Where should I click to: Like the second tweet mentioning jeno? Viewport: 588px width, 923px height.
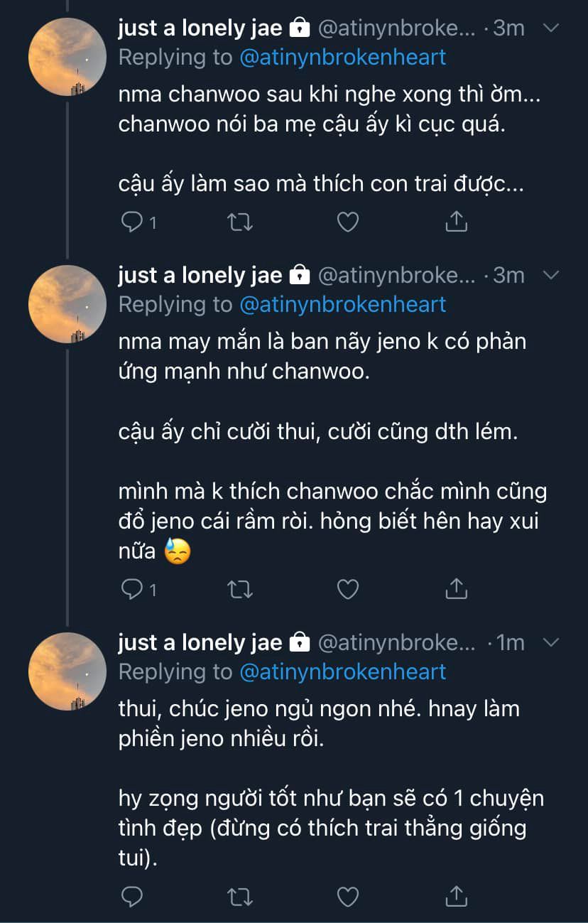[x=347, y=589]
